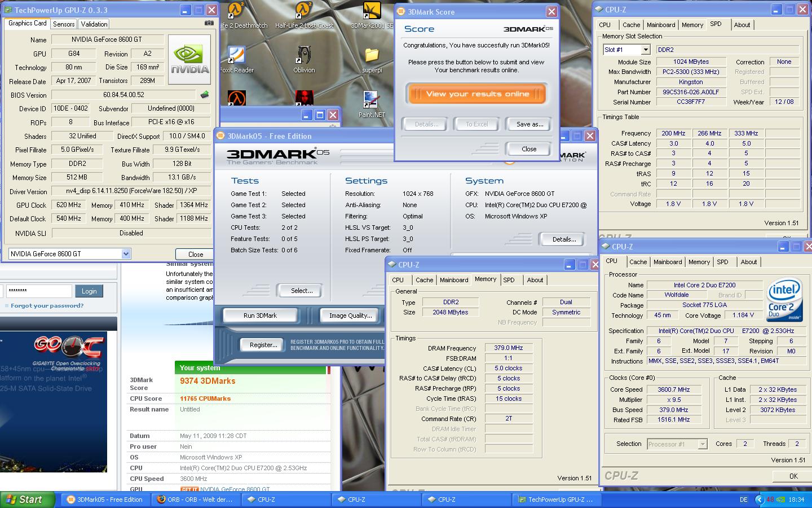The width and height of the screenshot is (812, 508).
Task: Click Image Quality... button
Action: 351,316
